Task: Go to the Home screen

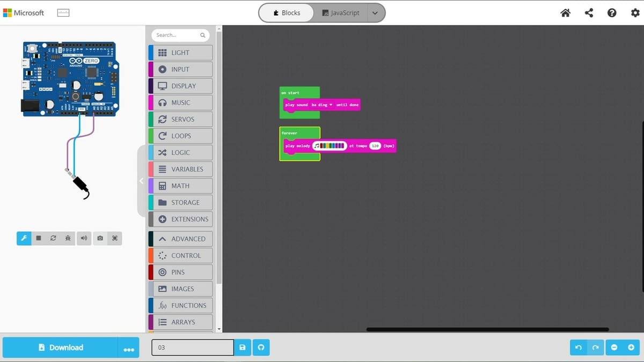Action: point(565,13)
